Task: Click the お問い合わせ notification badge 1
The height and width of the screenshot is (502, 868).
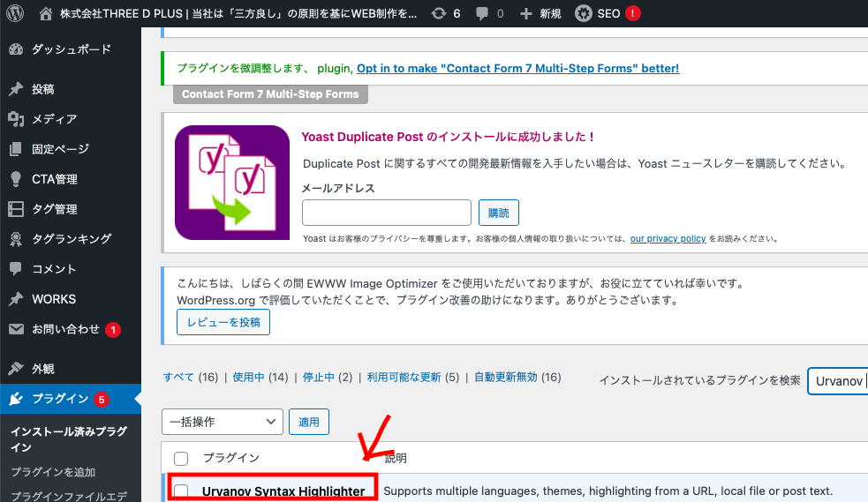Action: [x=113, y=330]
